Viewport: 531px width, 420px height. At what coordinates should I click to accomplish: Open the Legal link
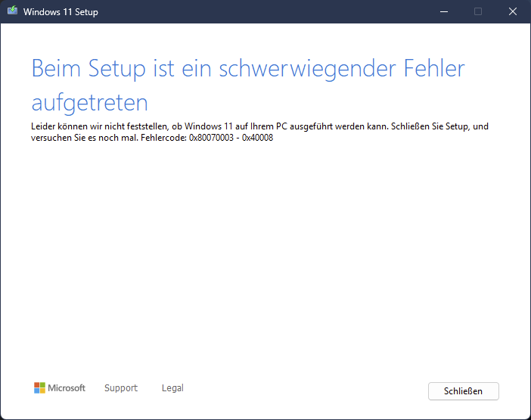pos(172,387)
